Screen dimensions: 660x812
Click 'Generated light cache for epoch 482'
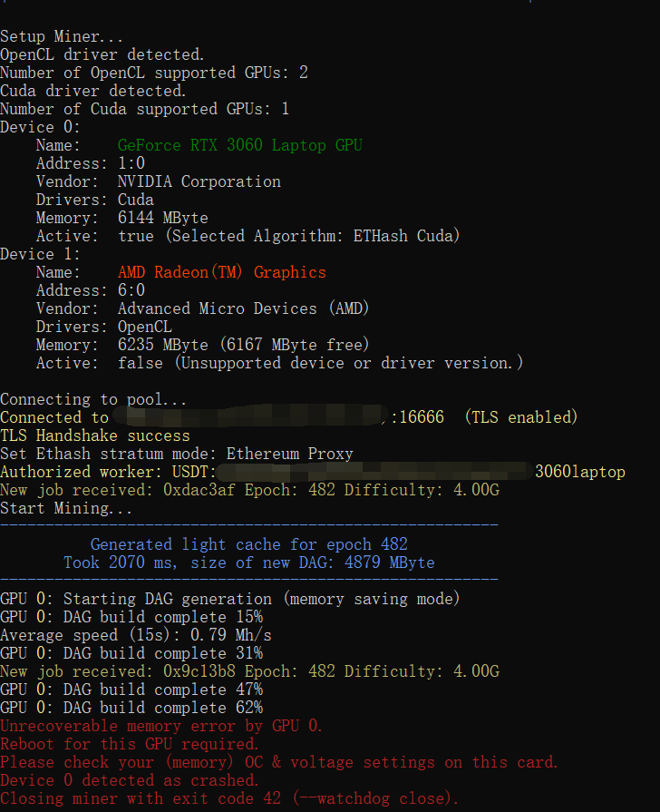249,544
